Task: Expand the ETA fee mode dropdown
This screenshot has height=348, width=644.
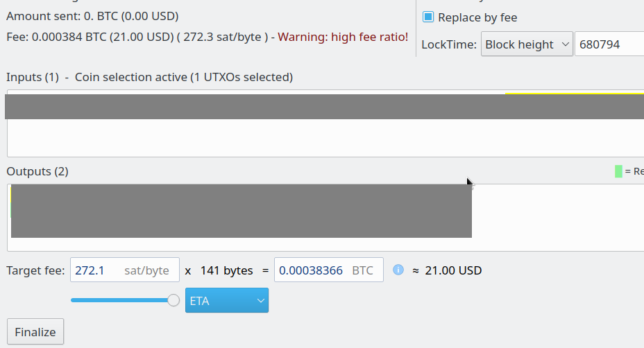Action: pos(226,300)
